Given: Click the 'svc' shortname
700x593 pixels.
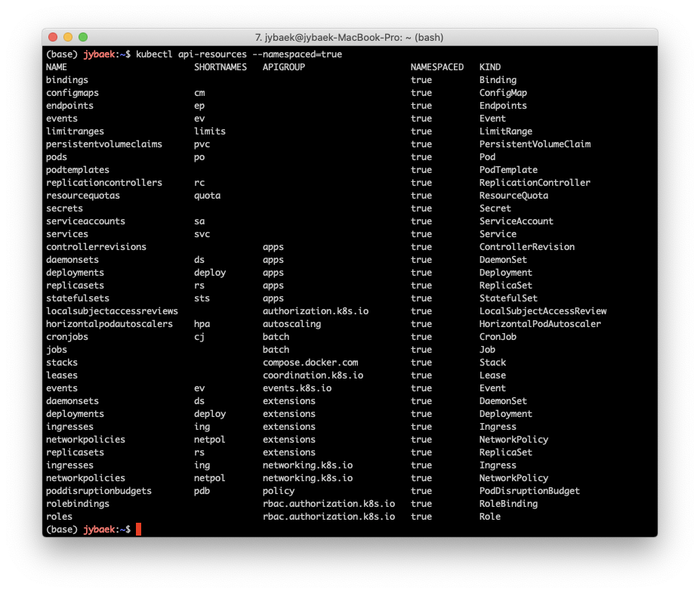Looking at the screenshot, I should coord(202,234).
